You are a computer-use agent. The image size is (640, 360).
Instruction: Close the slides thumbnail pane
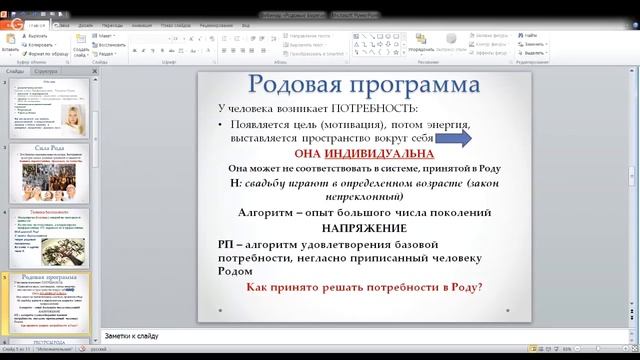95,71
